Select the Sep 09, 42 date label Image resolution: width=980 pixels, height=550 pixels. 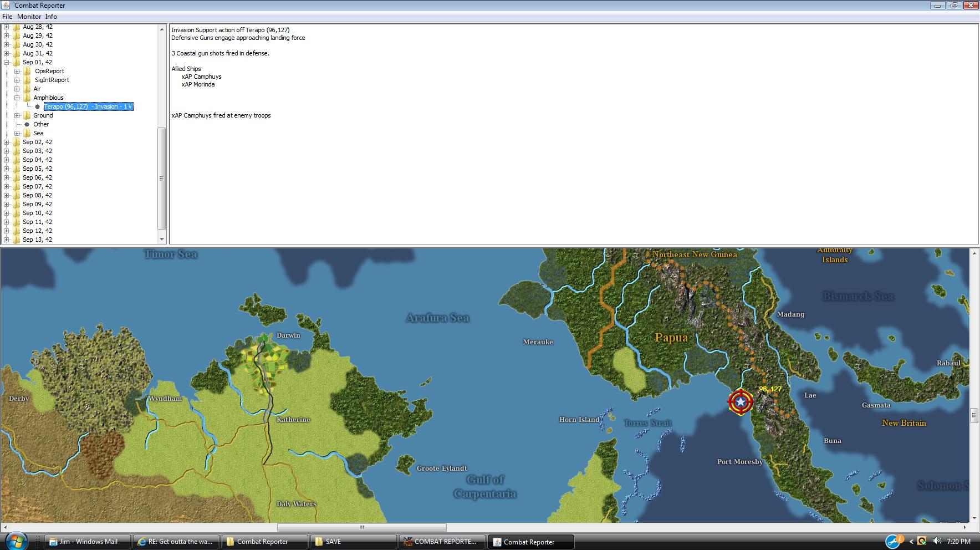[37, 204]
